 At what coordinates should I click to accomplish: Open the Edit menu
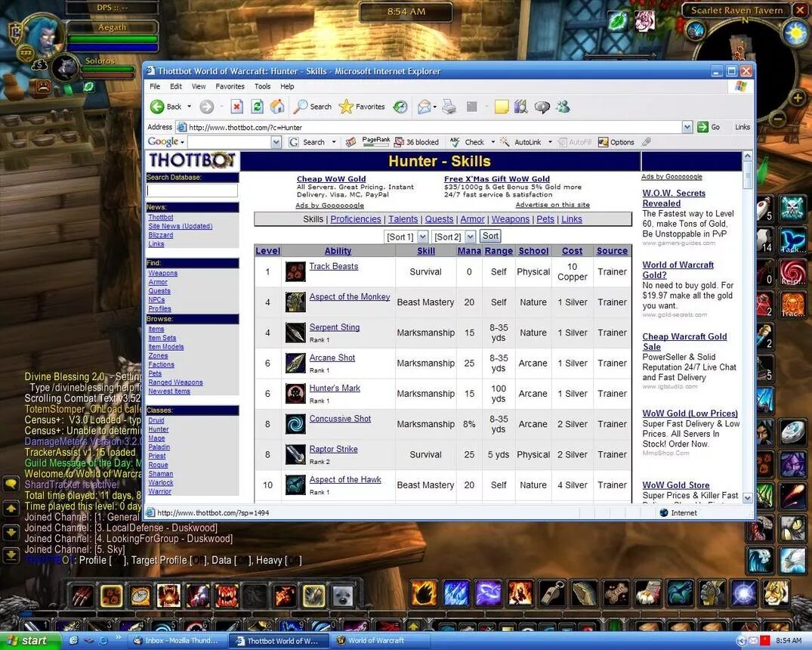(176, 87)
